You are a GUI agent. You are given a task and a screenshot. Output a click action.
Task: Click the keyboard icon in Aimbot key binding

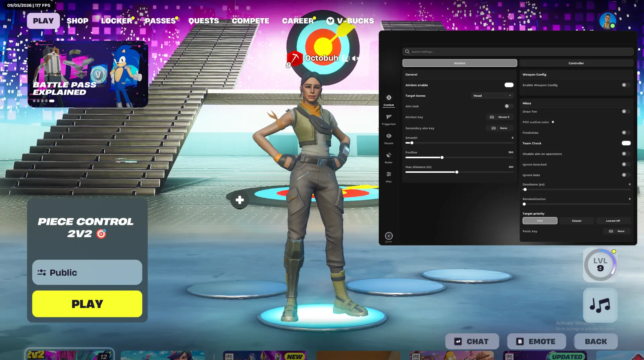pos(492,117)
